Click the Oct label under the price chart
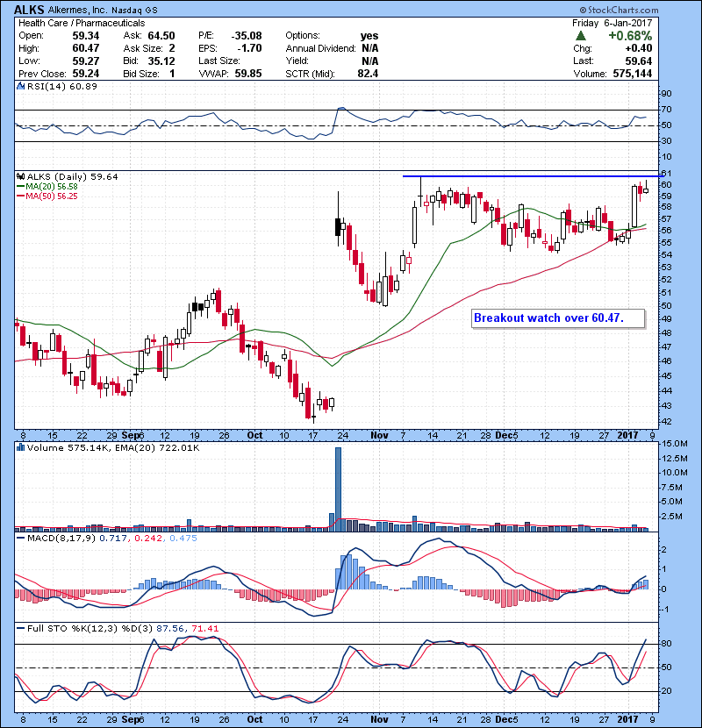 [254, 436]
